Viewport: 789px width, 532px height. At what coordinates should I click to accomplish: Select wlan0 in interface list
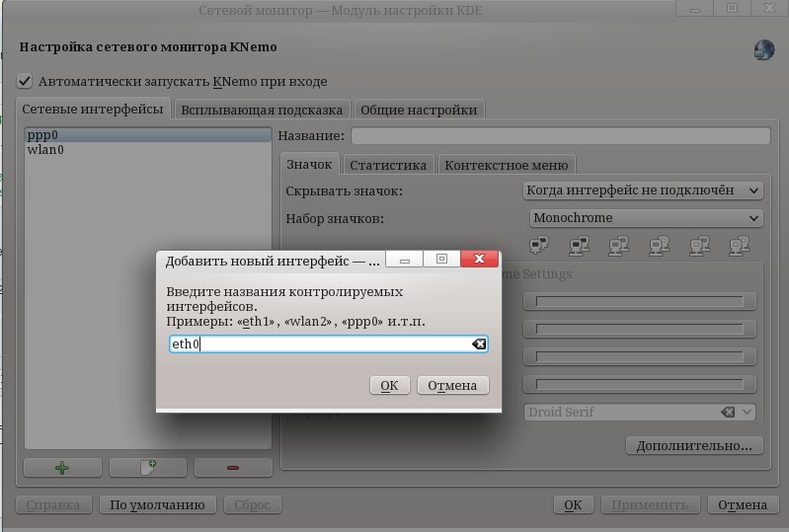click(148, 149)
